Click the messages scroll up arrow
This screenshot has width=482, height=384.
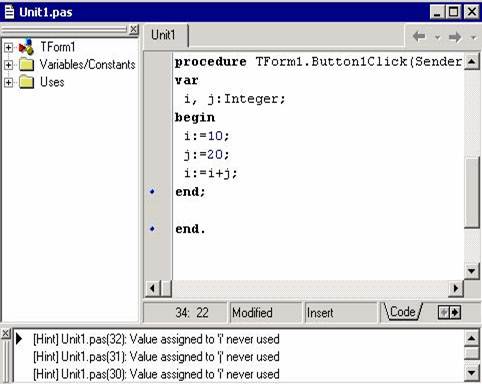pyautogui.click(x=472, y=339)
